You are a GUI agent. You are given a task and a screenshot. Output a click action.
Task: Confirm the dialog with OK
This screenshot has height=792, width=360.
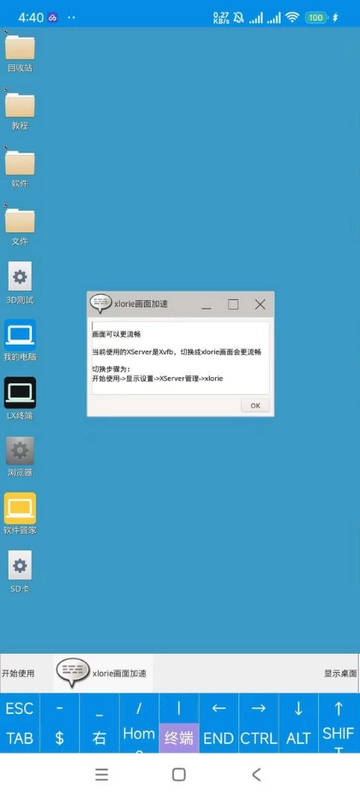point(255,406)
